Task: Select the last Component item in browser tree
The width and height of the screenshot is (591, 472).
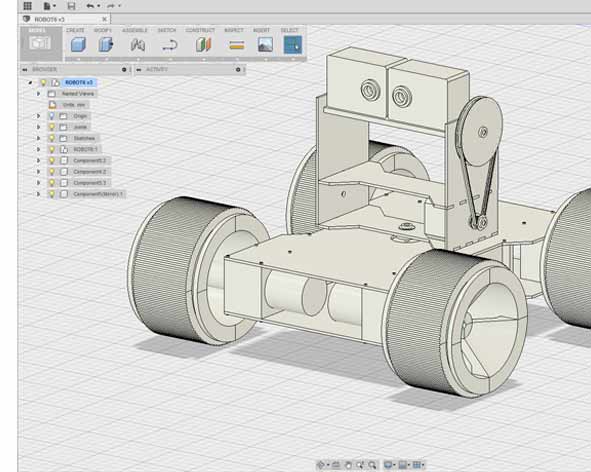Action: click(x=98, y=194)
